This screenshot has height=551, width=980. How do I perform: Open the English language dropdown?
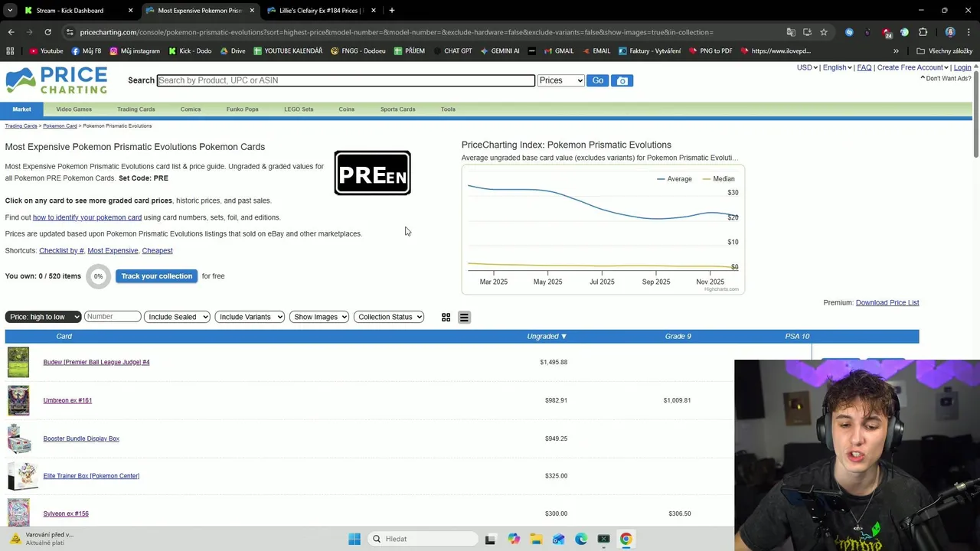point(838,67)
